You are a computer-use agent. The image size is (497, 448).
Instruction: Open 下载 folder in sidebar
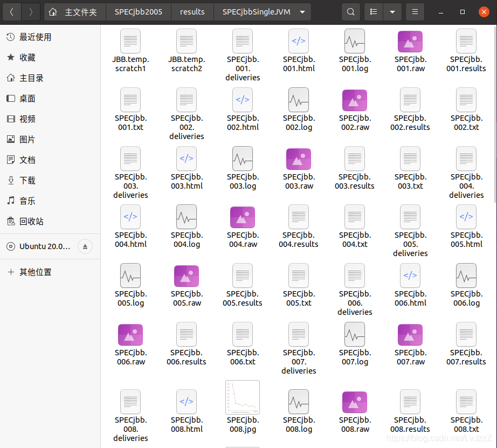point(50,181)
